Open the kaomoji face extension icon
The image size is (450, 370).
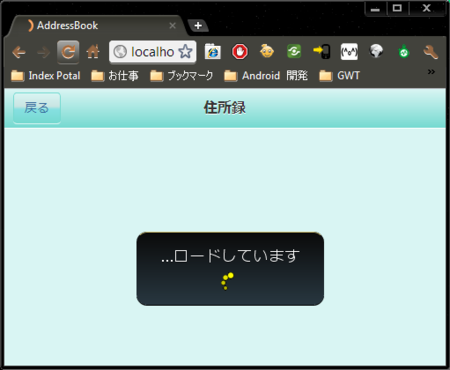tap(349, 52)
